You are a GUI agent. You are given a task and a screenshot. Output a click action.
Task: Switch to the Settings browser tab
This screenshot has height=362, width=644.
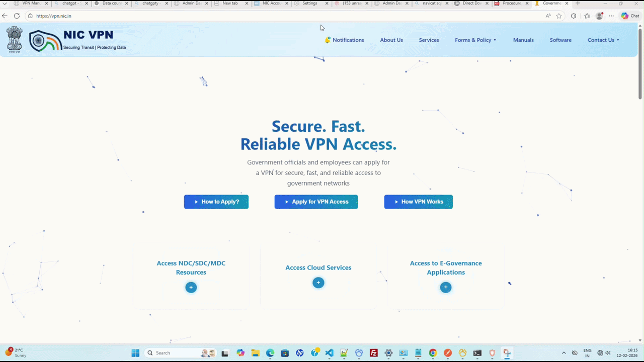pos(309,3)
